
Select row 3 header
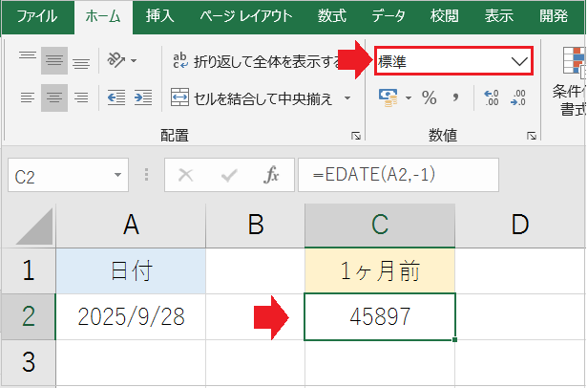click(29, 362)
